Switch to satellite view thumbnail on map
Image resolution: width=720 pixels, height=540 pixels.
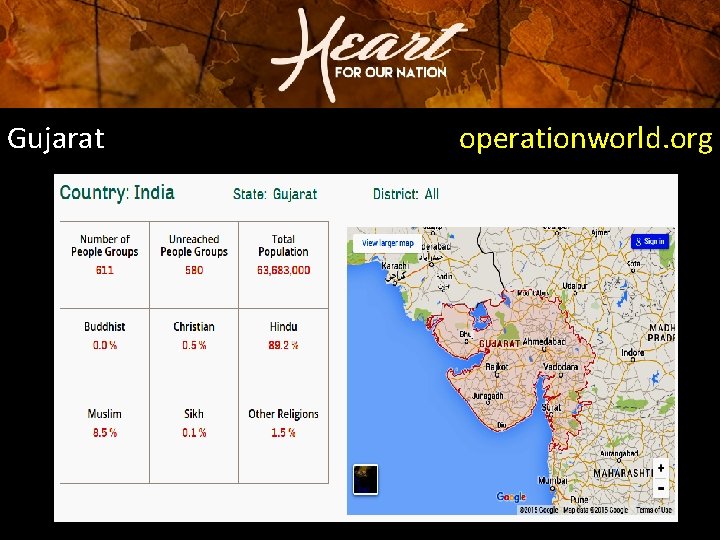coord(366,479)
